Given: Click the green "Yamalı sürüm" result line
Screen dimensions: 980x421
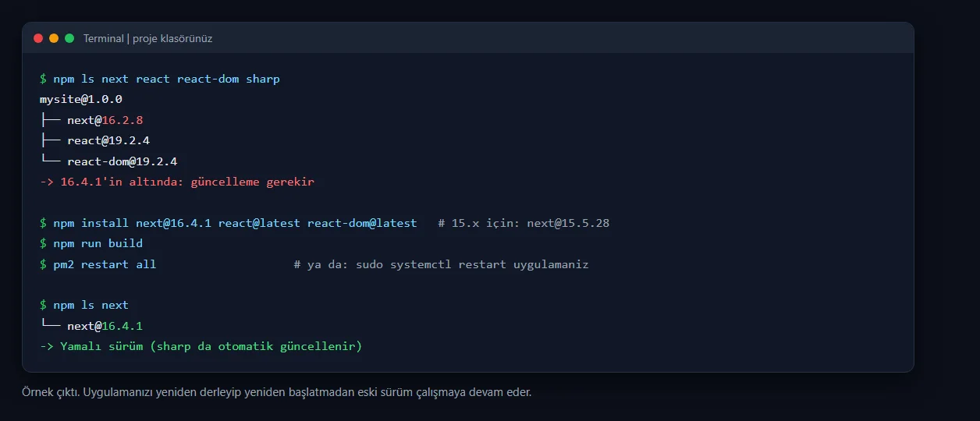Looking at the screenshot, I should pos(201,346).
